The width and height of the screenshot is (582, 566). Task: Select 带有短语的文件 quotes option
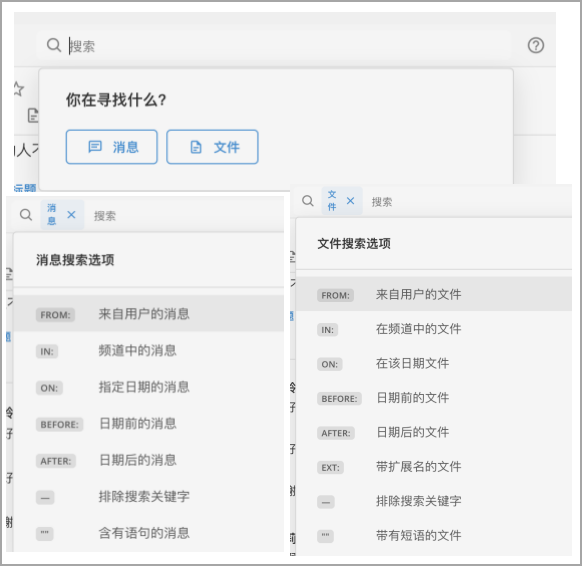(x=434, y=536)
